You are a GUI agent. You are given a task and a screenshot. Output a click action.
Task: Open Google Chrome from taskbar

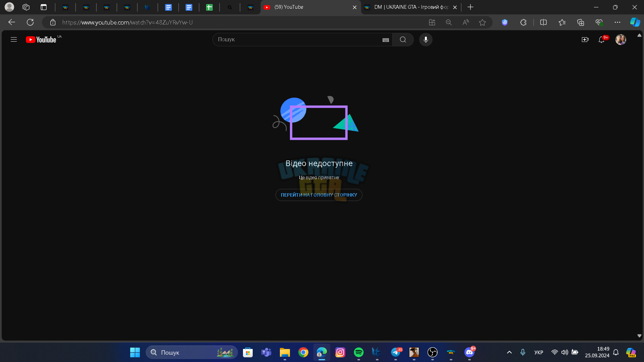click(x=303, y=352)
